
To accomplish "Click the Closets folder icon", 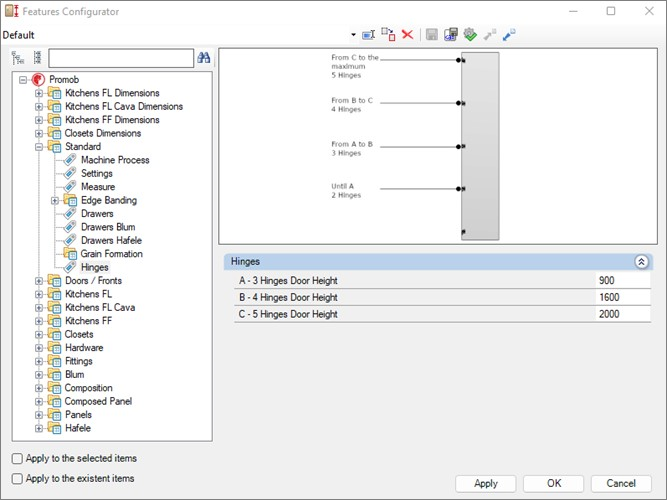I will point(54,334).
